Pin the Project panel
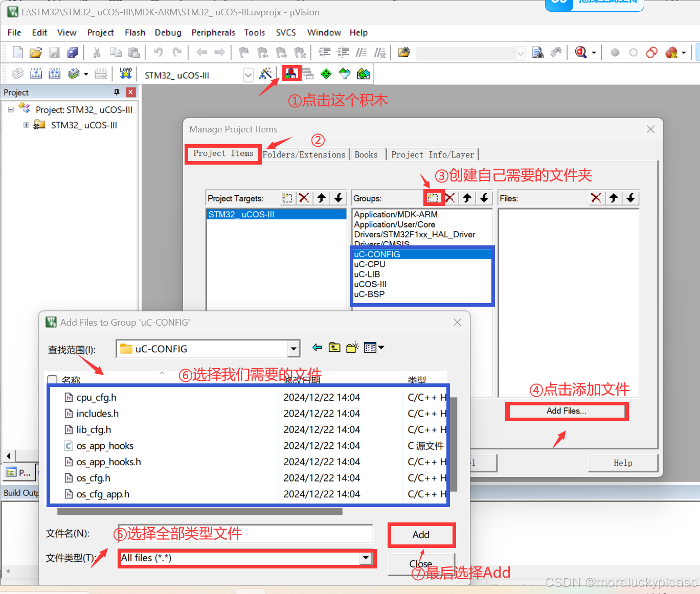This screenshot has height=594, width=700. pos(117,92)
